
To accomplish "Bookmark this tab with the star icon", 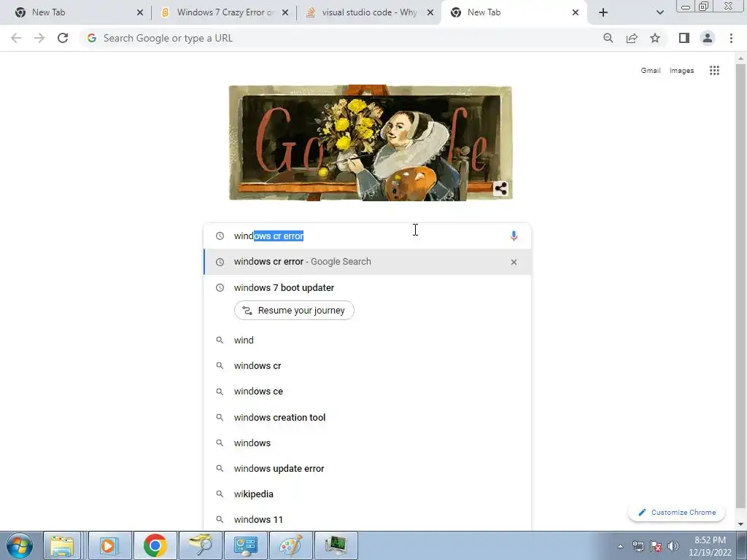I will click(x=655, y=38).
